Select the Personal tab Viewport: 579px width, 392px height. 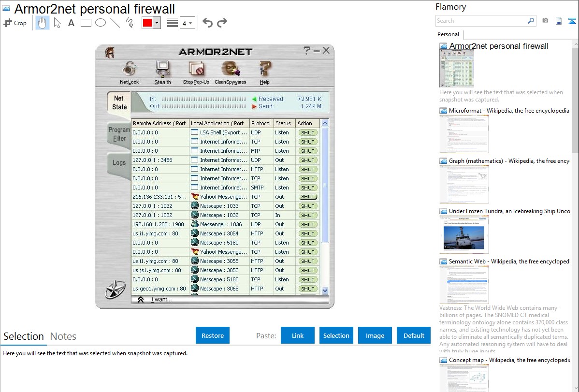click(x=449, y=34)
